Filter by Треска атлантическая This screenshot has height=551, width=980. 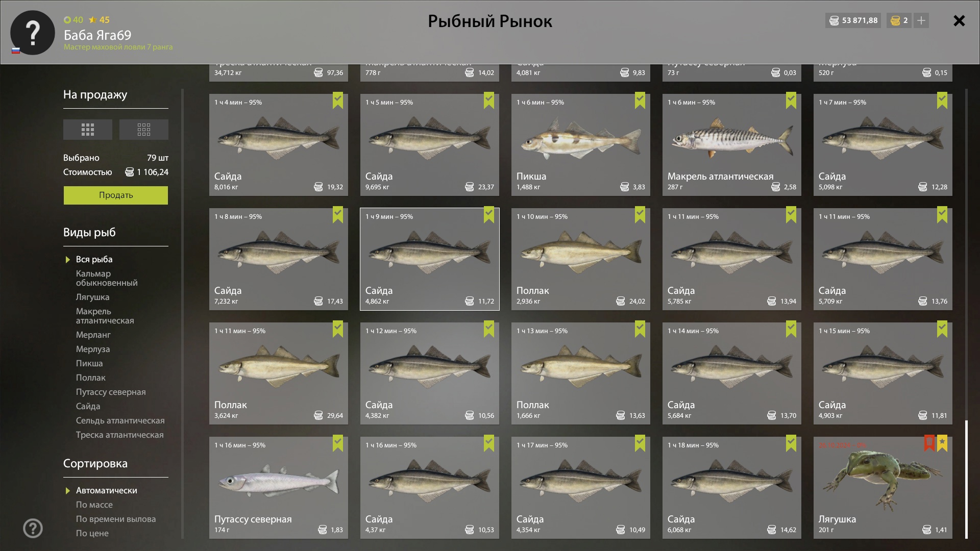(x=120, y=435)
